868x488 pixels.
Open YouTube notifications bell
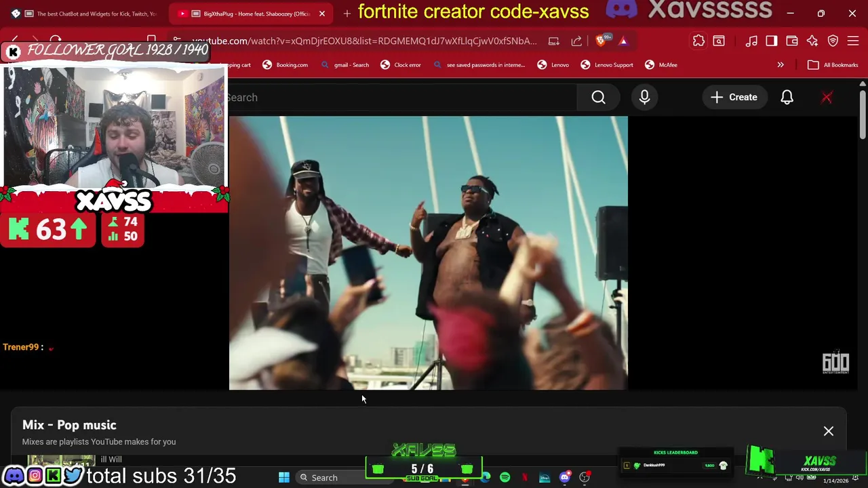coord(787,98)
